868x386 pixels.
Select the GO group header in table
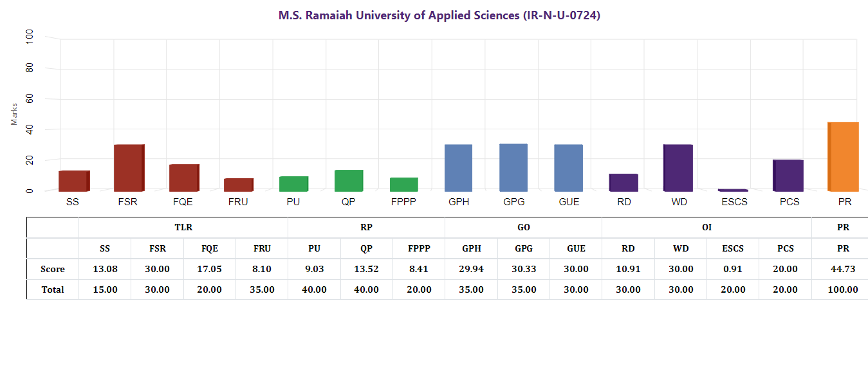coord(523,228)
